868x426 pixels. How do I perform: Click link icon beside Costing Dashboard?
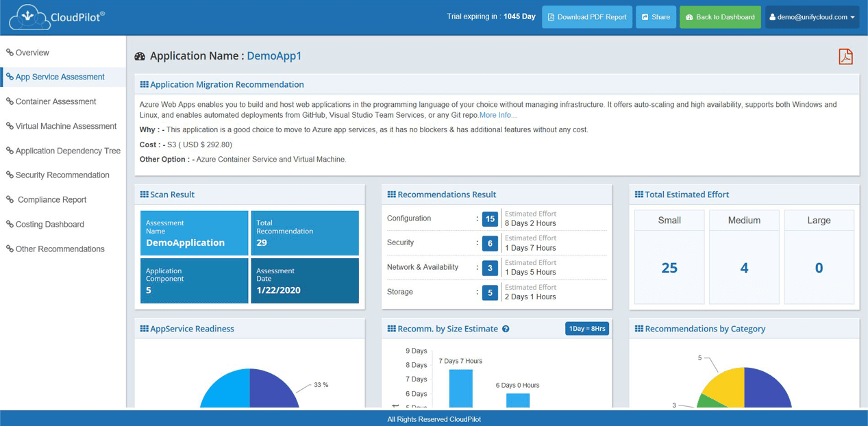point(10,224)
